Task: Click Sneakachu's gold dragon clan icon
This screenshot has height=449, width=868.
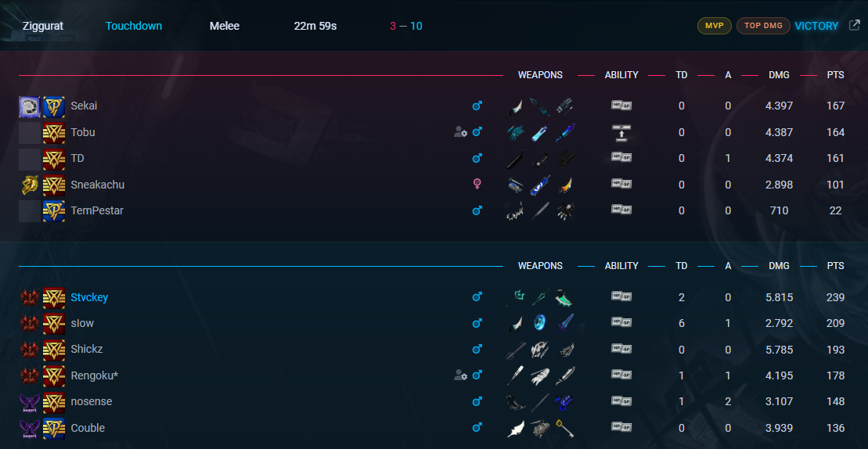Action: point(29,185)
